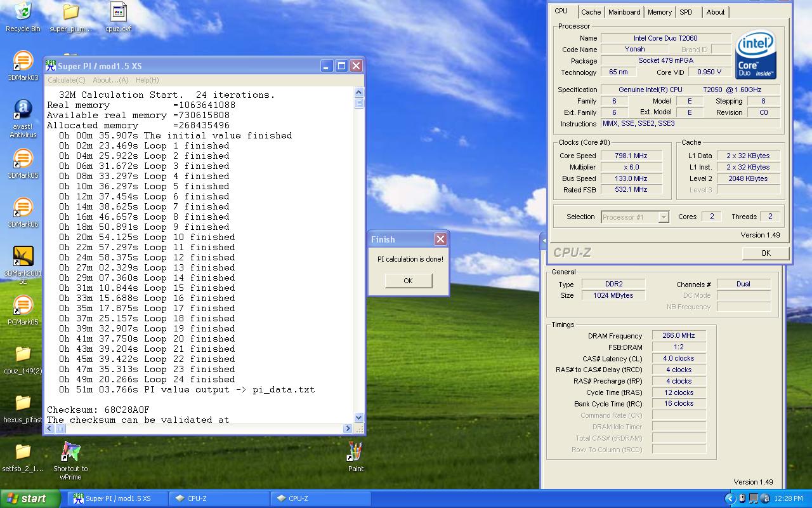Screen dimensions: 812x508
Task: Click the Code Name field Yonah
Action: pos(634,50)
